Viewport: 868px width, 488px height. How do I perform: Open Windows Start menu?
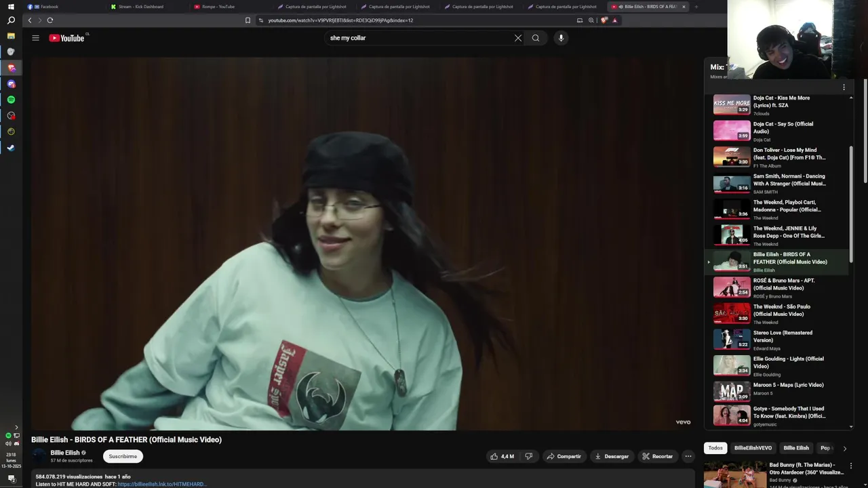tap(11, 7)
